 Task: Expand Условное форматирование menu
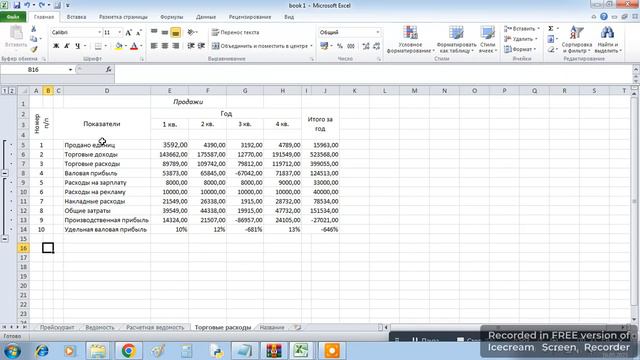point(410,39)
